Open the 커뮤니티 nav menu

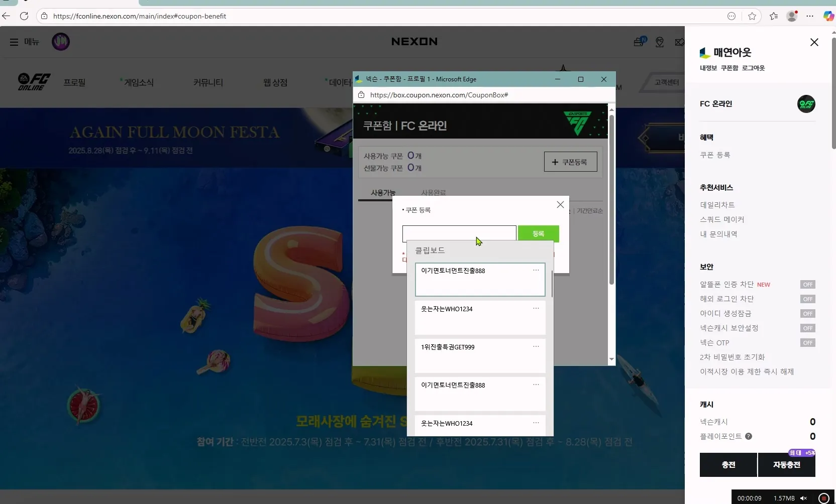[208, 82]
